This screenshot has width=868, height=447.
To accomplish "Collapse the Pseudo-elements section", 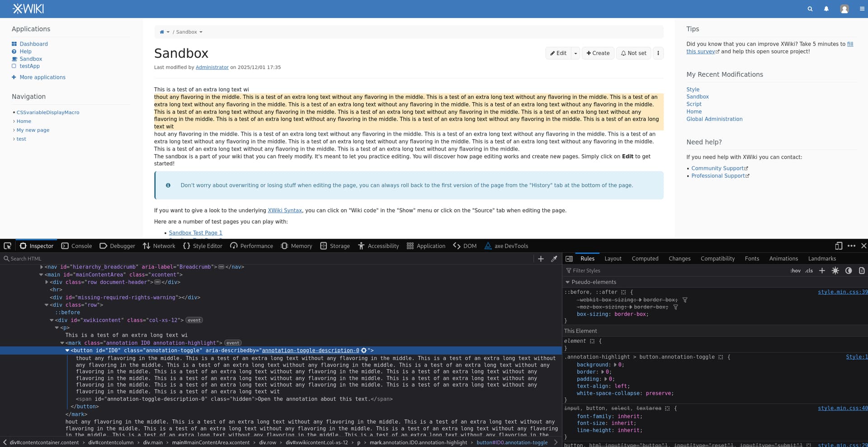I will [x=567, y=282].
